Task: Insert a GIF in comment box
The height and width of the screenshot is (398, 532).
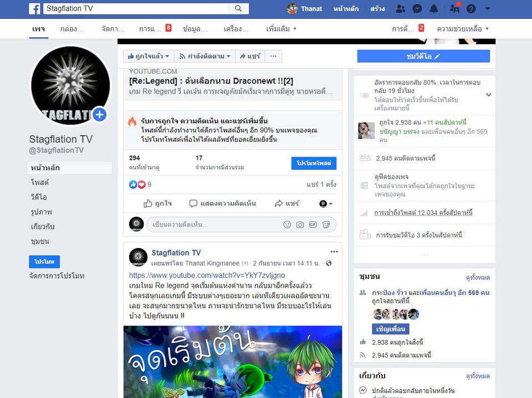Action: [x=313, y=224]
